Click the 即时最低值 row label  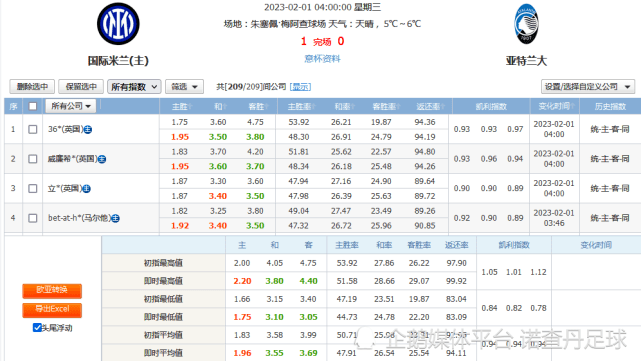click(x=163, y=317)
